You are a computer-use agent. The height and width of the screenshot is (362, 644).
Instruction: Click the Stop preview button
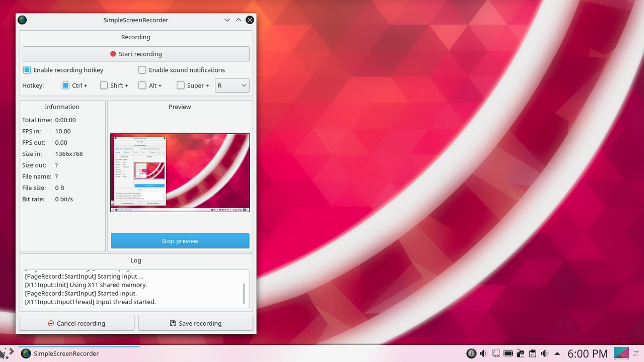[180, 241]
